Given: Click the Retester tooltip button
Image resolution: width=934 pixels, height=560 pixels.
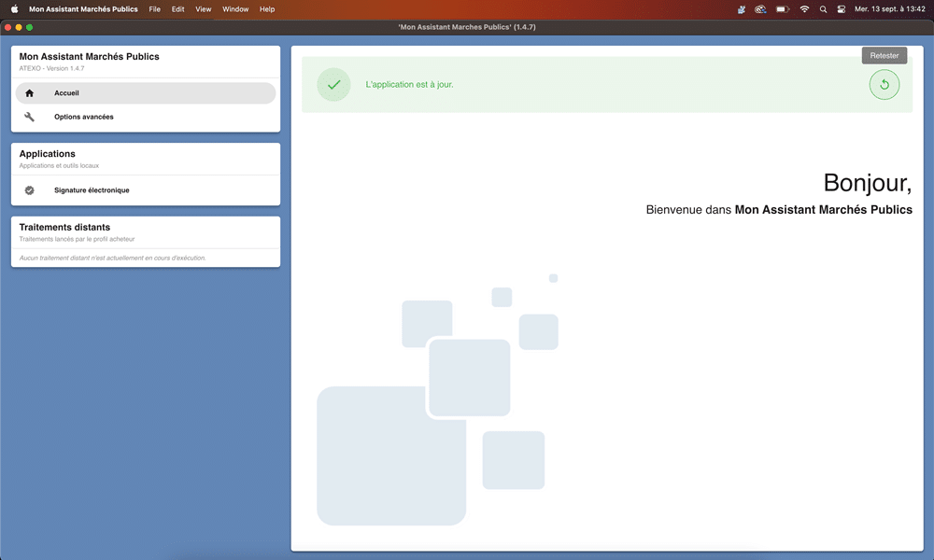Looking at the screenshot, I should tap(884, 55).
